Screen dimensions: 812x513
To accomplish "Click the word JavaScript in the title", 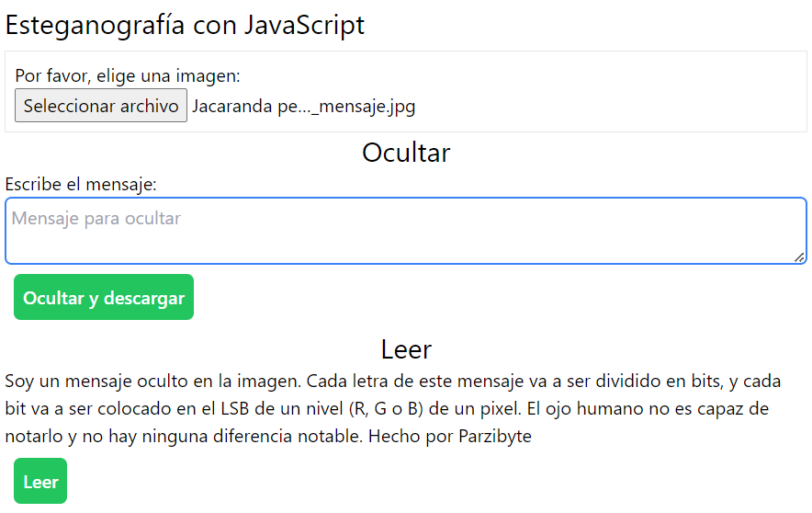I will [x=304, y=25].
